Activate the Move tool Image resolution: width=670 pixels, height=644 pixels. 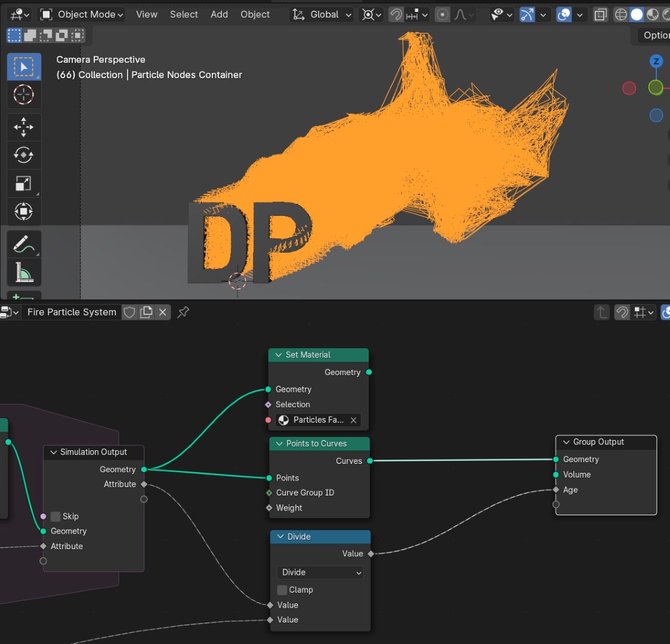(23, 127)
